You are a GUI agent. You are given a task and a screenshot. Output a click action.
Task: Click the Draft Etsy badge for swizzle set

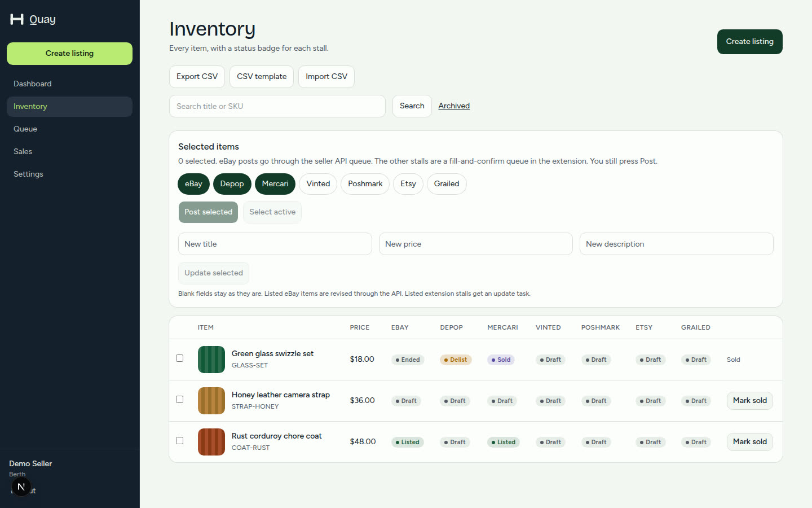click(650, 360)
